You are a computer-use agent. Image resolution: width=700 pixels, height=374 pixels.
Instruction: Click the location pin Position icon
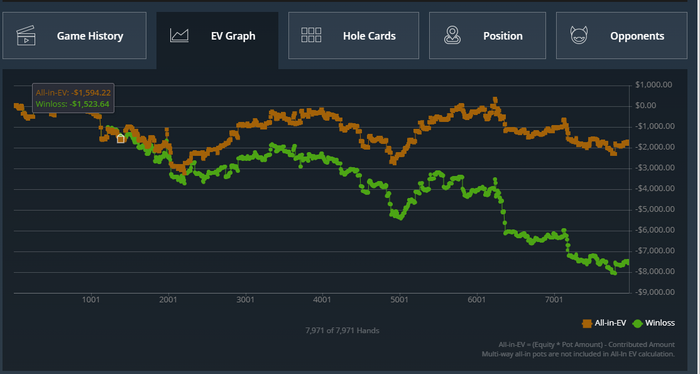tap(452, 35)
